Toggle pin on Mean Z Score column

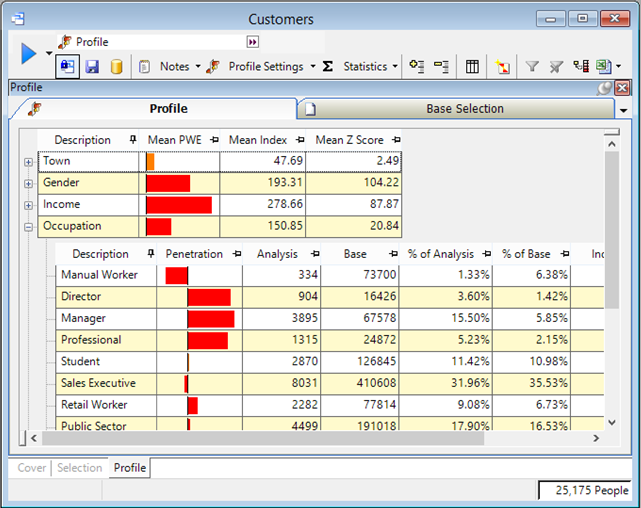(396, 140)
